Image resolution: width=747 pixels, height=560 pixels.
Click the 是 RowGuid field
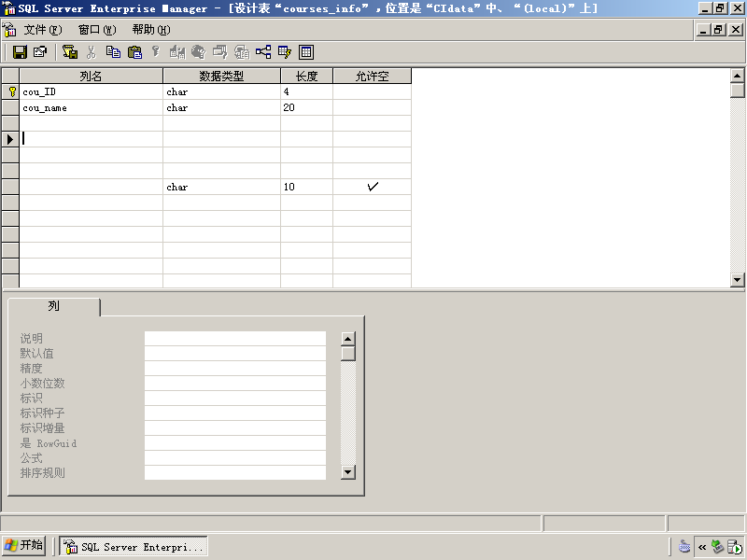(x=235, y=442)
